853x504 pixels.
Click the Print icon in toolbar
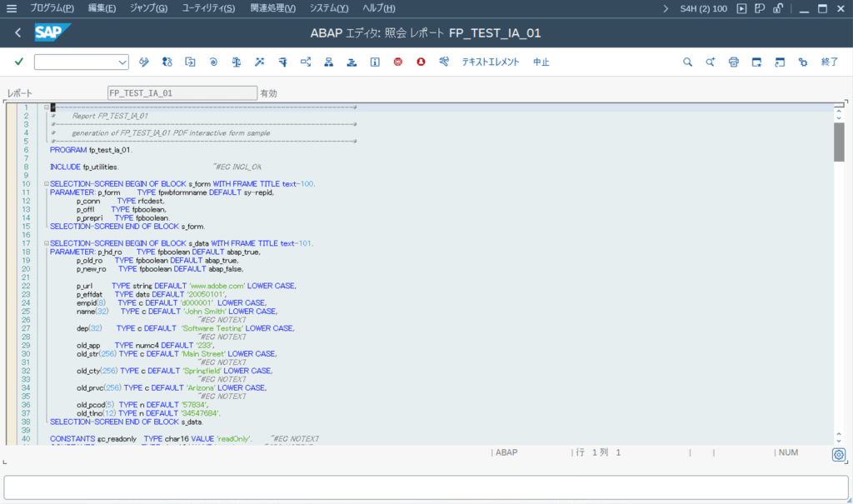click(734, 62)
